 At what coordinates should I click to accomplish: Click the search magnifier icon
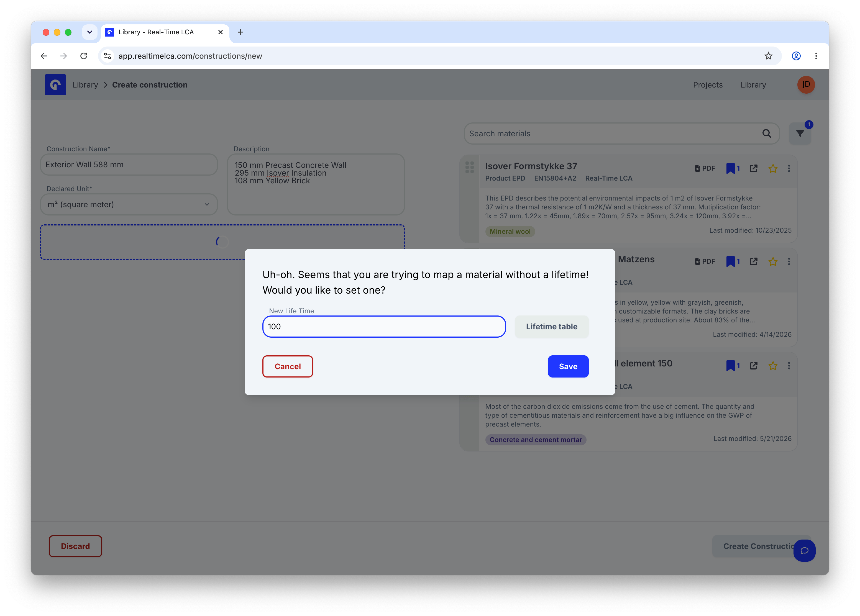pos(766,134)
